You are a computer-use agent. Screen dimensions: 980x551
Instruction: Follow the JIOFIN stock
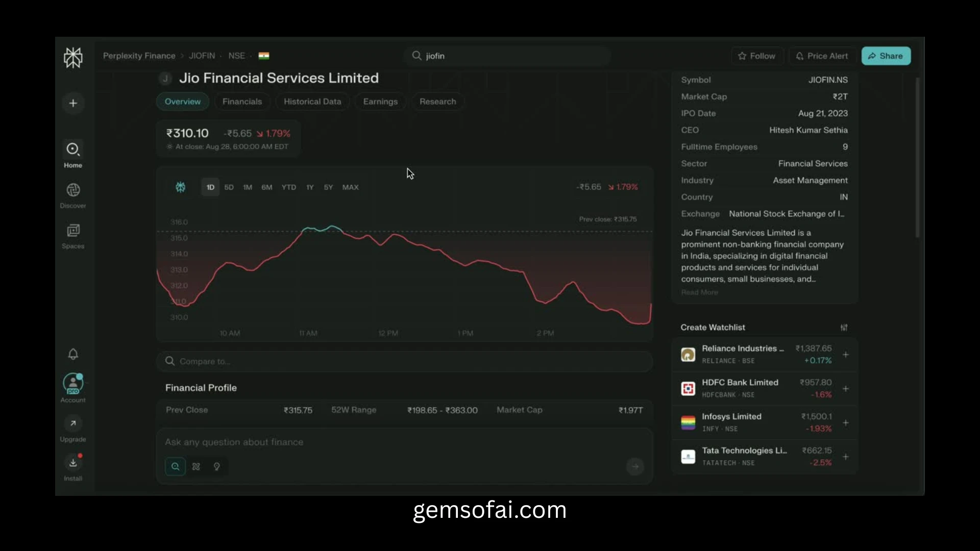pos(757,56)
